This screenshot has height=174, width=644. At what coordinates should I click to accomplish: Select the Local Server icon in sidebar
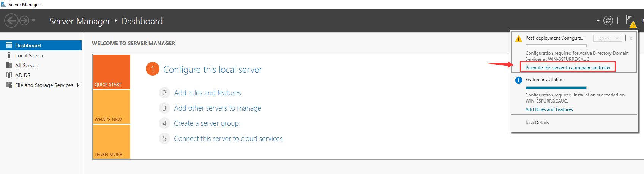pyautogui.click(x=9, y=55)
